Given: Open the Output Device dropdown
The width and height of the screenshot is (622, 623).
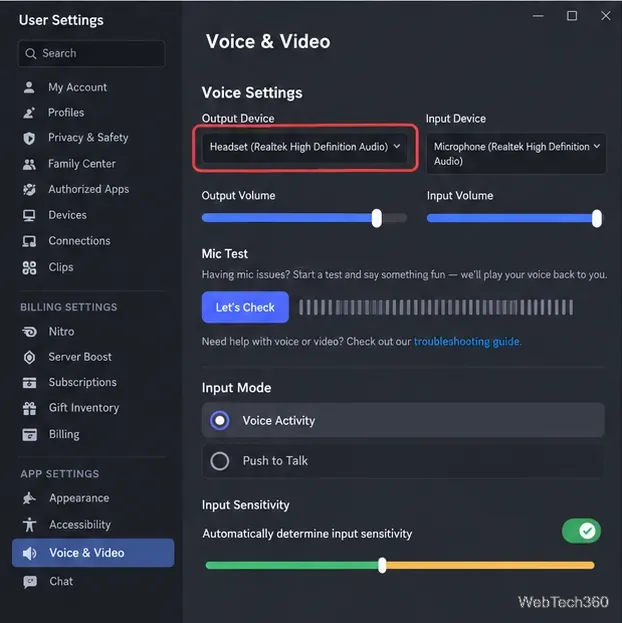Looking at the screenshot, I should (305, 147).
